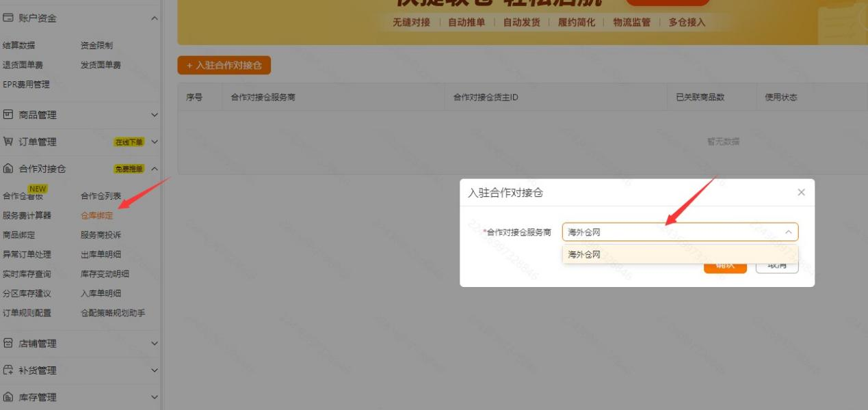Open 服务费计算器 in the sidebar

(x=27, y=215)
